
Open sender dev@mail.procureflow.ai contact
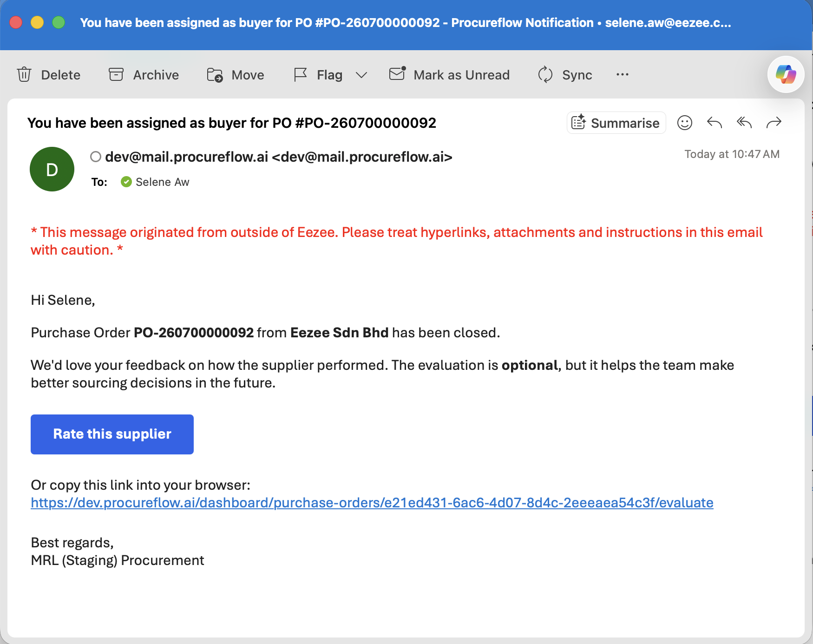pos(279,157)
